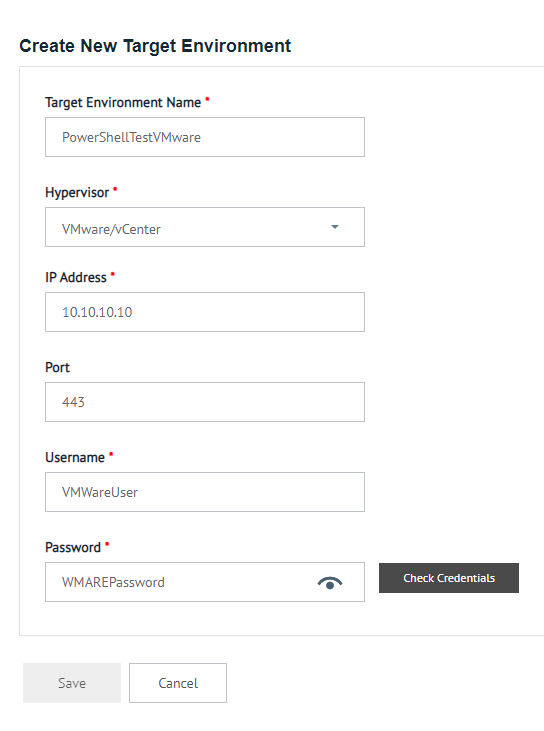The height and width of the screenshot is (731, 544).
Task: Click the red asterisk beside Username
Action: tap(111, 454)
